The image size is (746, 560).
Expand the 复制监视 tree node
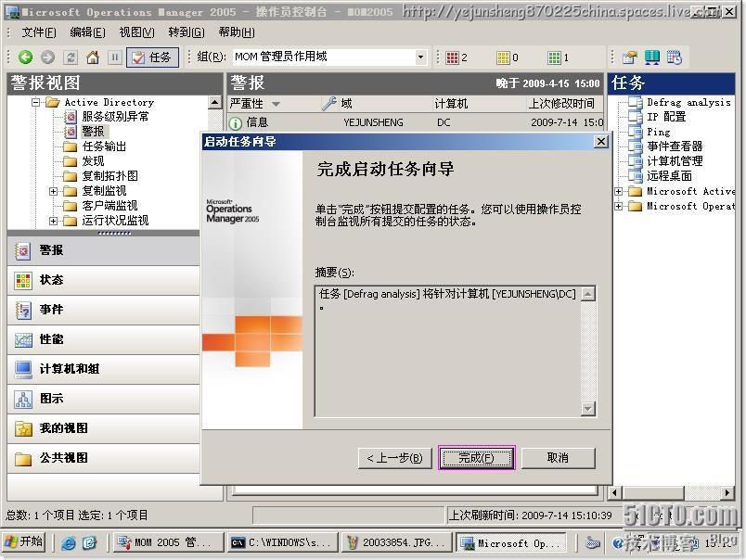click(x=53, y=191)
